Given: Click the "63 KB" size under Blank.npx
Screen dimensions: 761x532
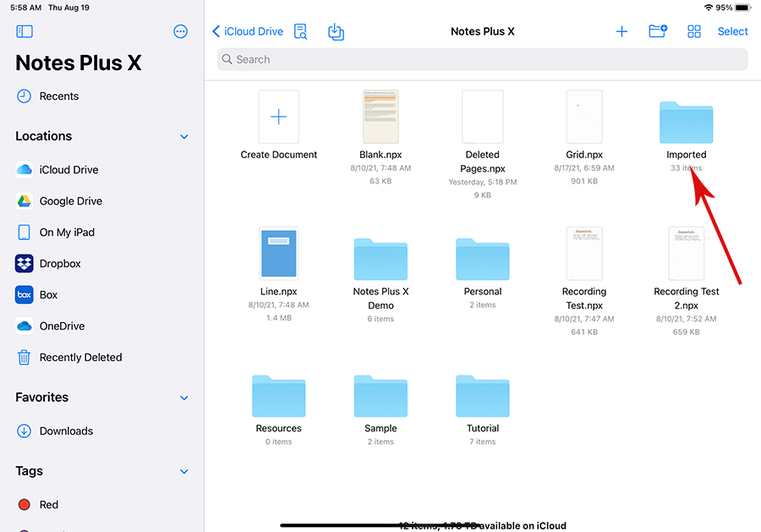Looking at the screenshot, I should 380,181.
